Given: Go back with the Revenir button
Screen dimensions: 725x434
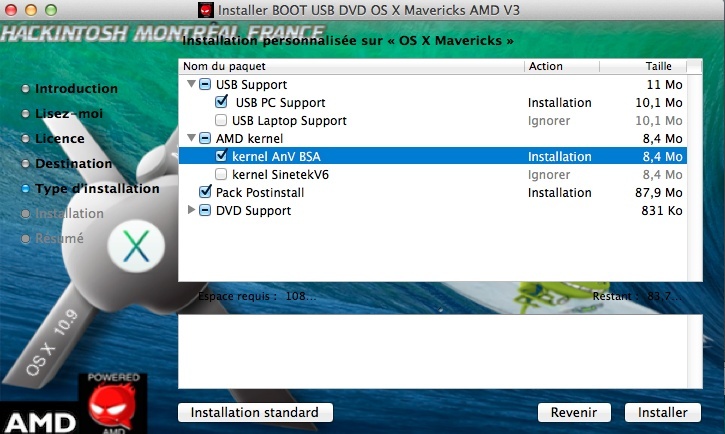Looking at the screenshot, I should (574, 412).
